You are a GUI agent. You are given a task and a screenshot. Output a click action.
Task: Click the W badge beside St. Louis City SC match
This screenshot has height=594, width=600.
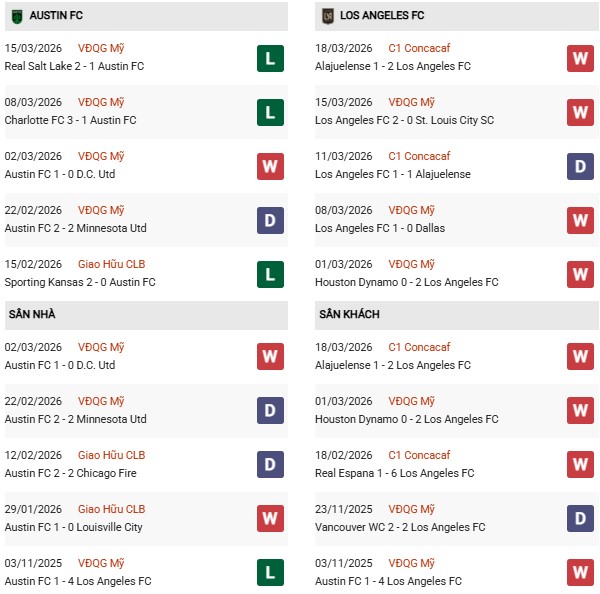coord(580,112)
